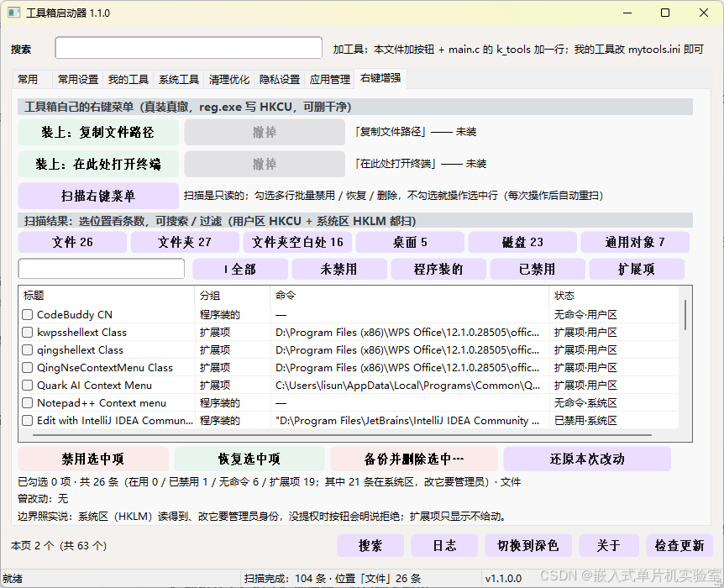This screenshot has height=588, width=724.
Task: Check the Edit with IntelliJ IDEA checkbox
Action: pyautogui.click(x=27, y=420)
